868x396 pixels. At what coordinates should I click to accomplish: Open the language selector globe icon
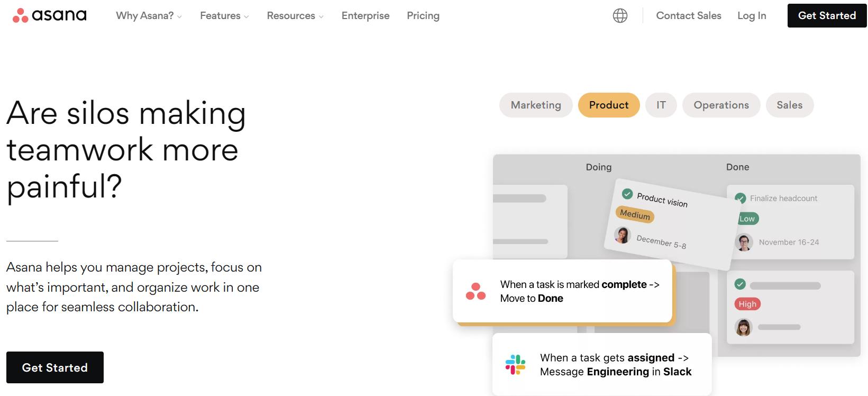pos(620,16)
